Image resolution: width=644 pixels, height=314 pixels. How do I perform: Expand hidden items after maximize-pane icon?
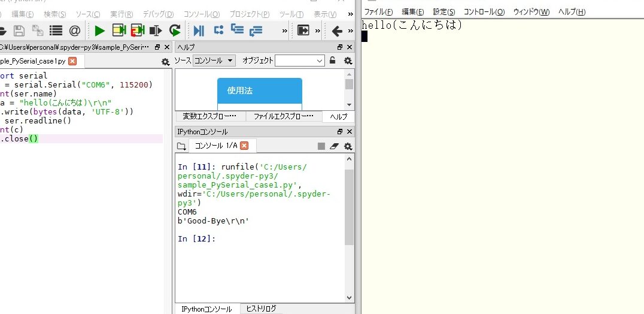(317, 31)
